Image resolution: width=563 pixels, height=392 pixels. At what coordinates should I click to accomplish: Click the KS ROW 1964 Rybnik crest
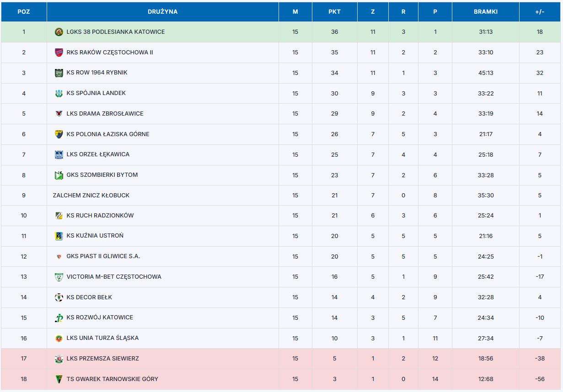tap(59, 73)
